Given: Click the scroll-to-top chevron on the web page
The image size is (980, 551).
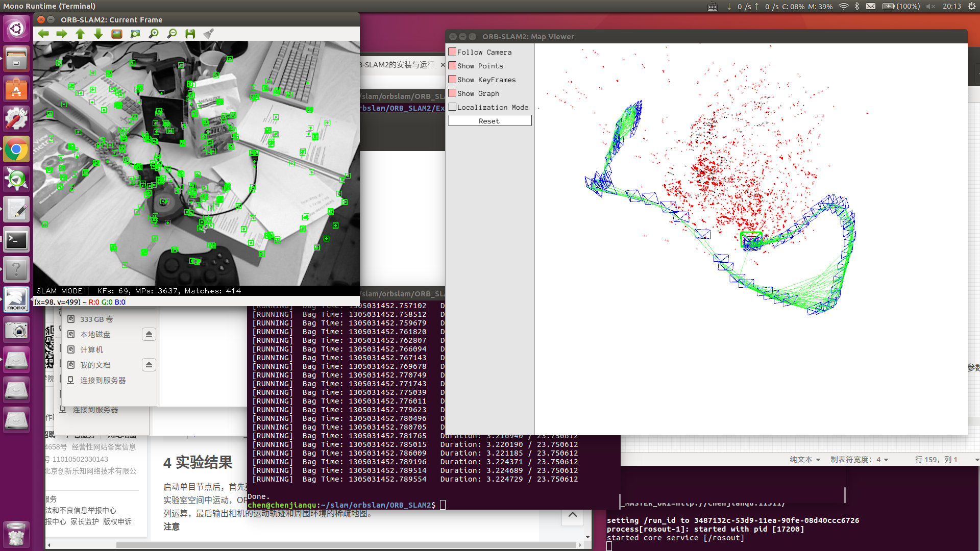Looking at the screenshot, I should click(573, 515).
